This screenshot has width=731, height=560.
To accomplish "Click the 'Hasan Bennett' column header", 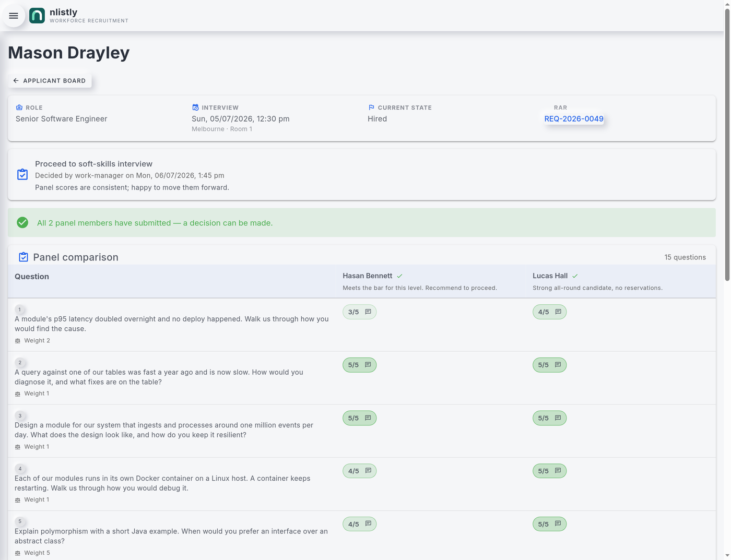I will [368, 276].
